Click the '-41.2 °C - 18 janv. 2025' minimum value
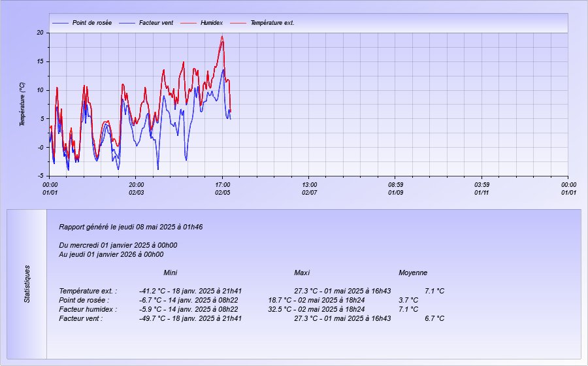 pyautogui.click(x=190, y=291)
